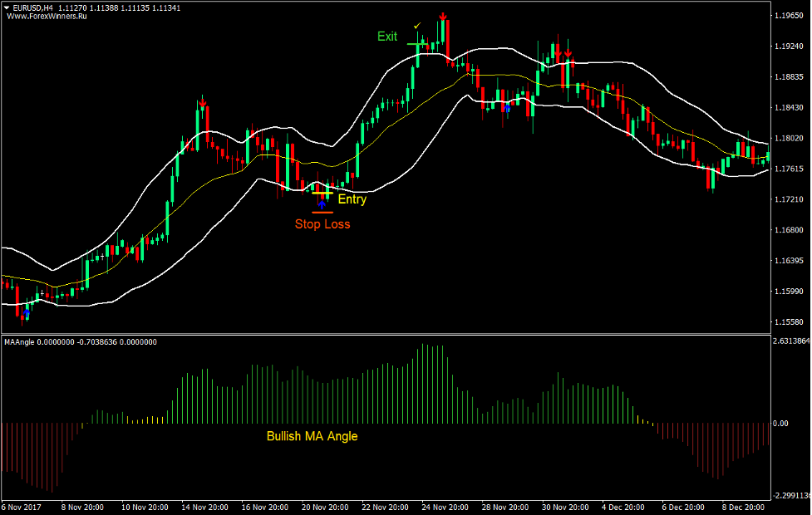The width and height of the screenshot is (812, 515).
Task: Click the yellow checkmark near the Exit label
Action: coord(416,26)
